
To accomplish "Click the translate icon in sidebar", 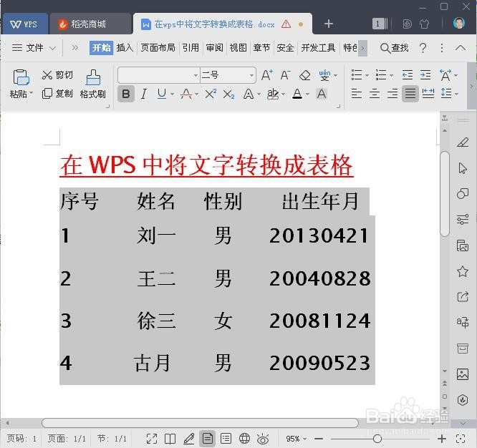I will 463,323.
